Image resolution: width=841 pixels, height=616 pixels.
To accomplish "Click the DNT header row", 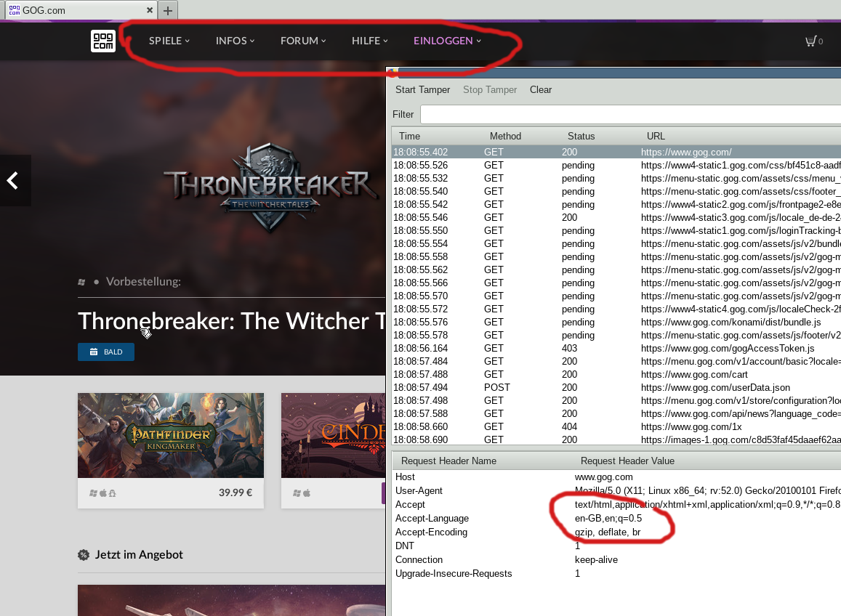I will (x=616, y=546).
